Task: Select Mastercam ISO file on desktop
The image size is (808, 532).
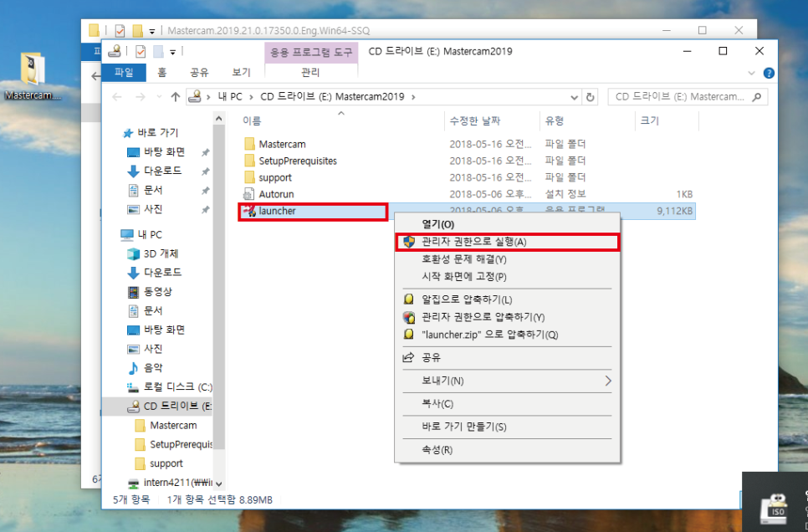Action: tap(33, 76)
